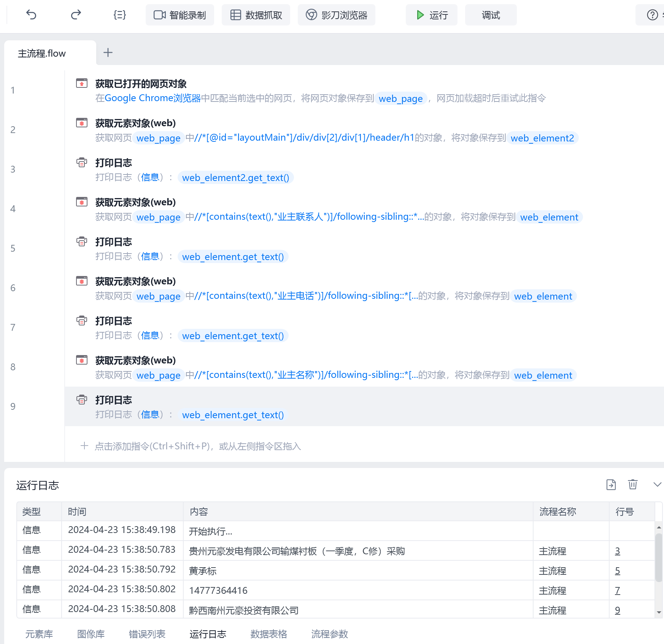
Task: Switch to the 数据表格 tab
Action: pos(268,634)
